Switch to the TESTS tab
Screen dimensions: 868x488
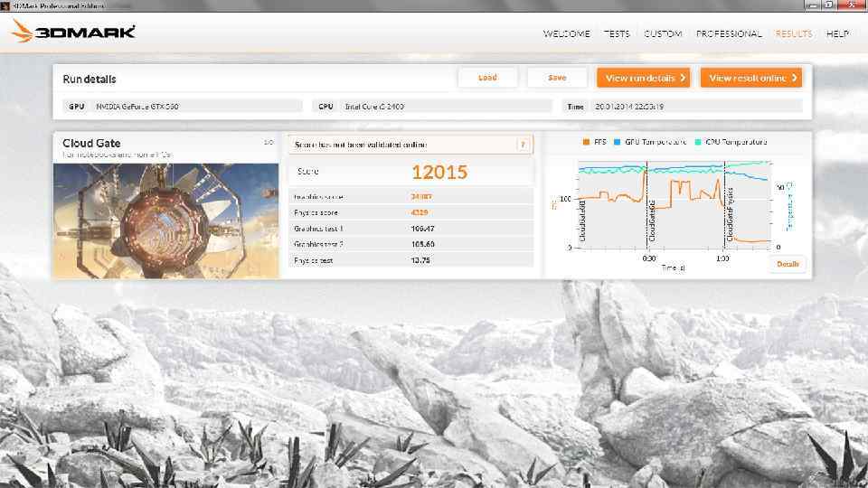click(617, 33)
